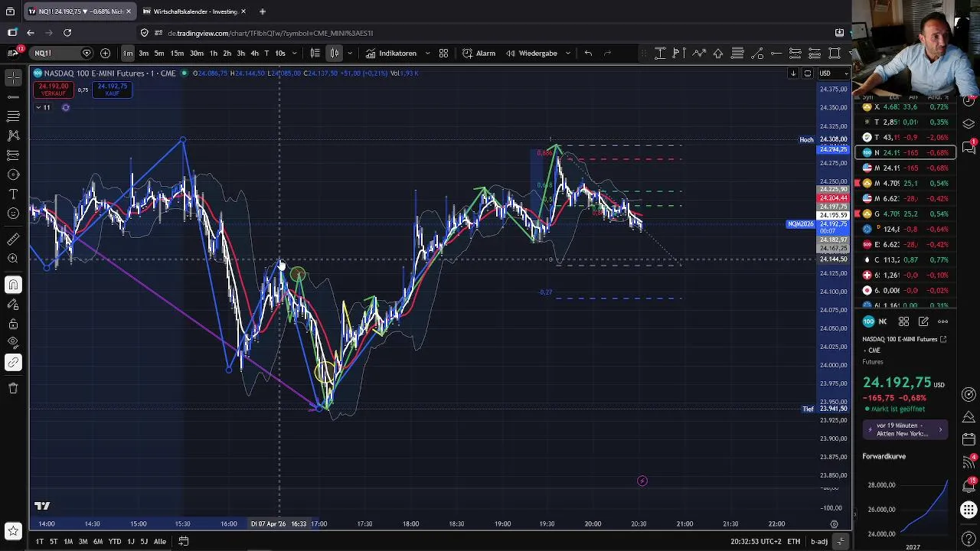
Task: Toggle b-adj back adjustment
Action: click(819, 542)
